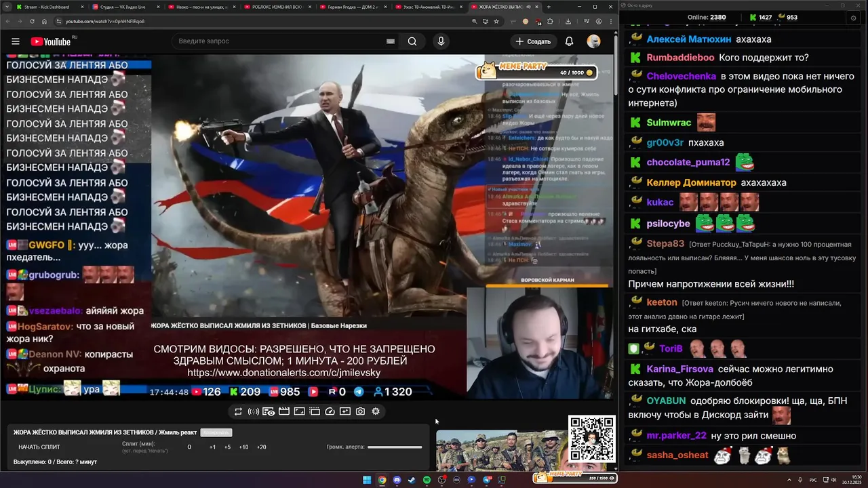This screenshot has height=488, width=868.
Task: Mute audio on the active ЖОРА ЖЁСТКО tab
Action: pos(528,7)
